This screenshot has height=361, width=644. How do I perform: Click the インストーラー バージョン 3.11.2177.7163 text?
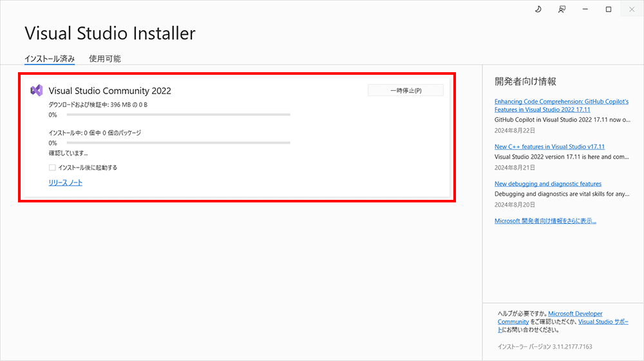coord(545,347)
